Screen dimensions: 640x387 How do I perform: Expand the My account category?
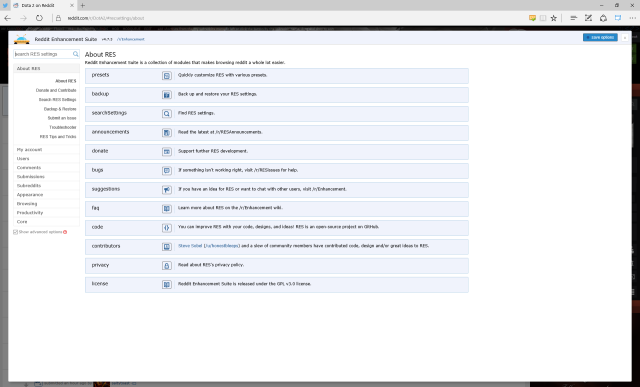pyautogui.click(x=46, y=149)
